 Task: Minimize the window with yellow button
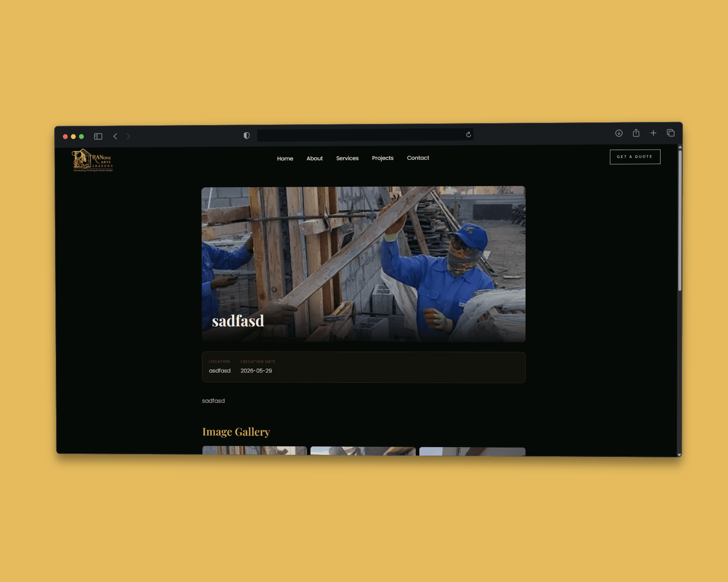point(73,137)
